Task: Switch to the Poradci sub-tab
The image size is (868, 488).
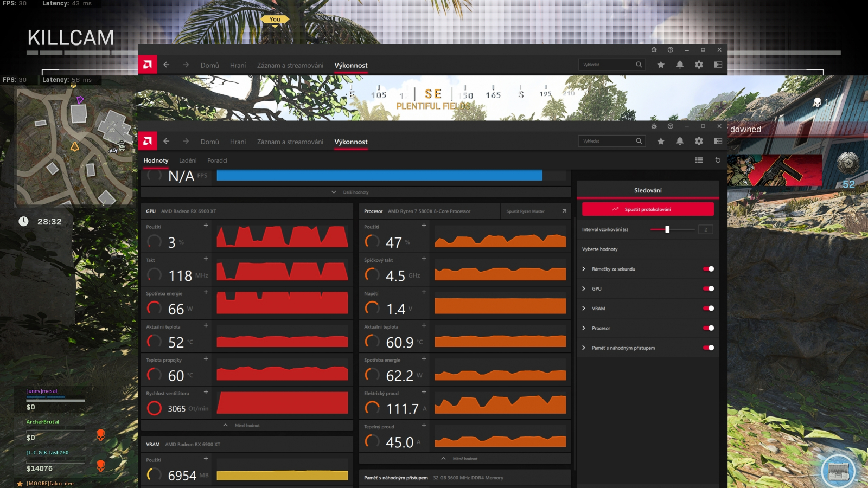Action: (x=217, y=160)
